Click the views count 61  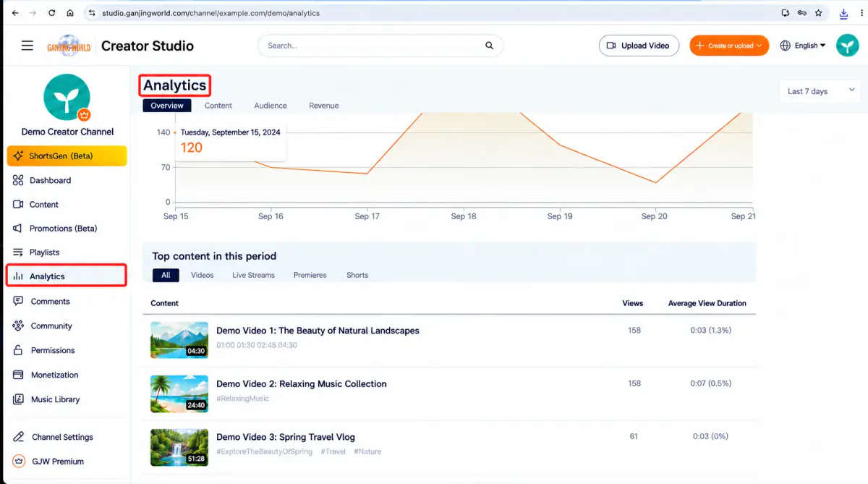634,436
